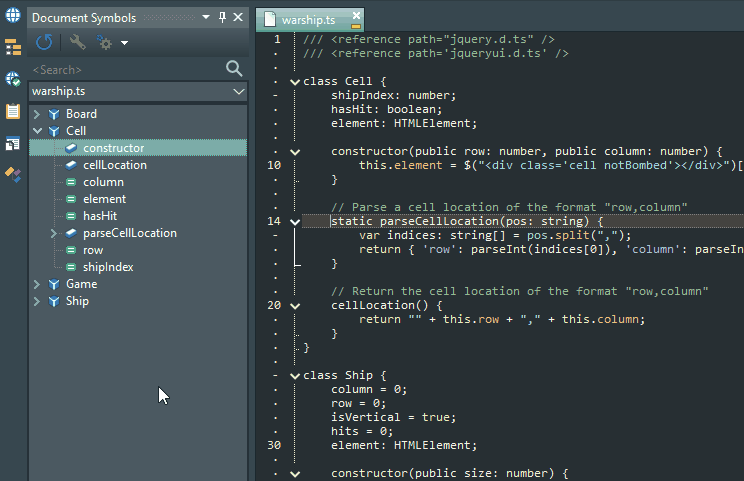Image resolution: width=744 pixels, height=481 pixels.
Task: Click the refresh symbols icon
Action: (44, 42)
